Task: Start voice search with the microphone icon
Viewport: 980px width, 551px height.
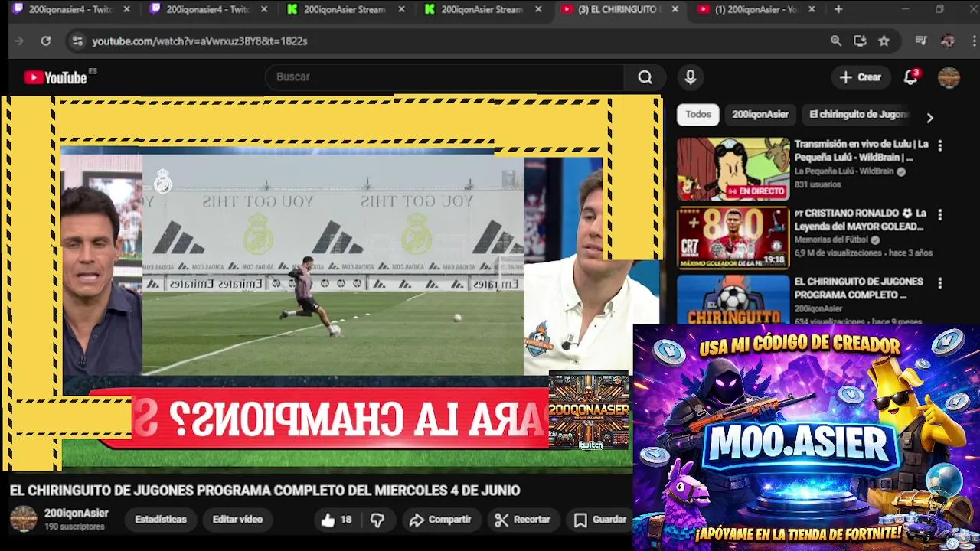Action: point(690,77)
